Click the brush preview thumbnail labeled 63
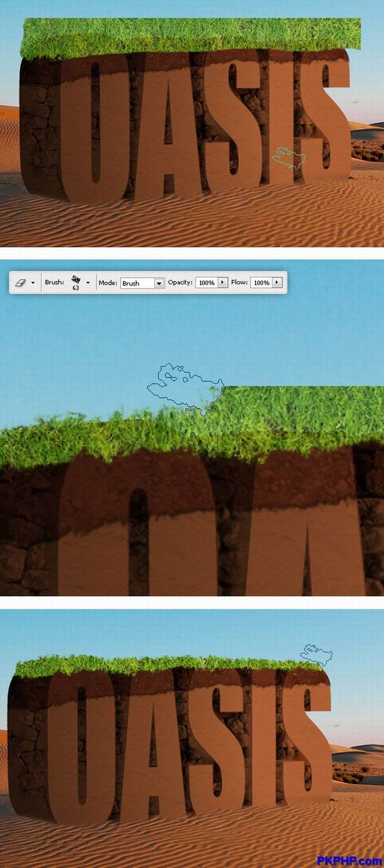Viewport: 384px width, 868px height. [75, 281]
